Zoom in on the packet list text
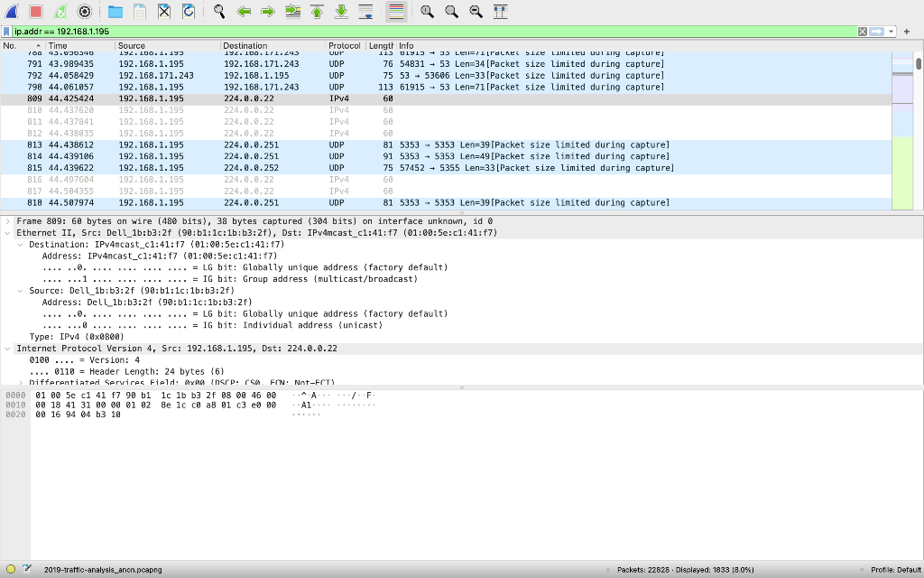 pyautogui.click(x=426, y=11)
